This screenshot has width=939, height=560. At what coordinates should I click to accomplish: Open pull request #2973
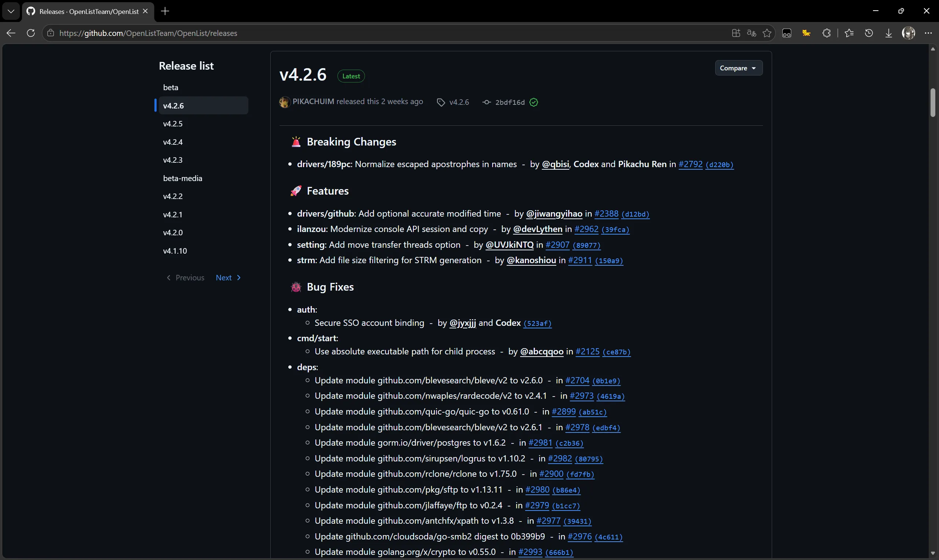(x=581, y=396)
